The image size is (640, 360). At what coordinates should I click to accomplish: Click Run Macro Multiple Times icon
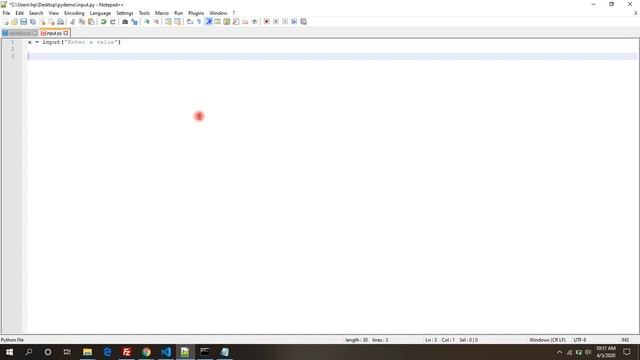point(294,22)
